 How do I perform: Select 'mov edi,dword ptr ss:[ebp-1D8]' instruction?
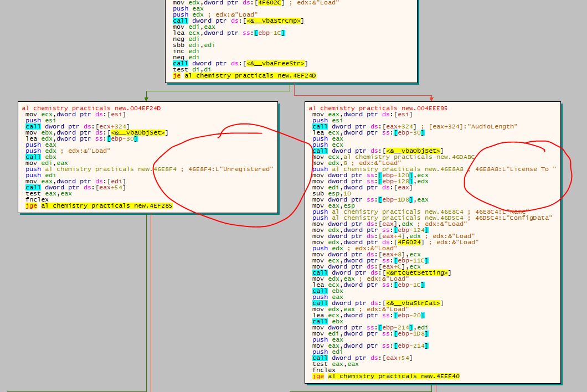click(x=370, y=334)
